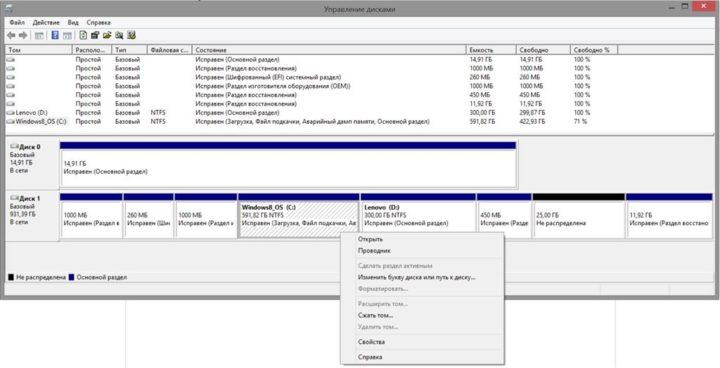
Task: Click the drive icon of Lenovo (D:) in volume list
Action: click(11, 113)
